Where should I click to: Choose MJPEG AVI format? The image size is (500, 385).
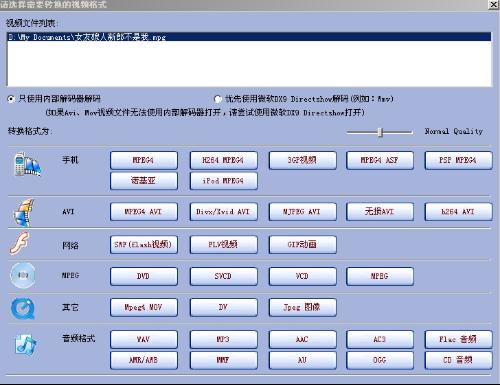point(302,212)
